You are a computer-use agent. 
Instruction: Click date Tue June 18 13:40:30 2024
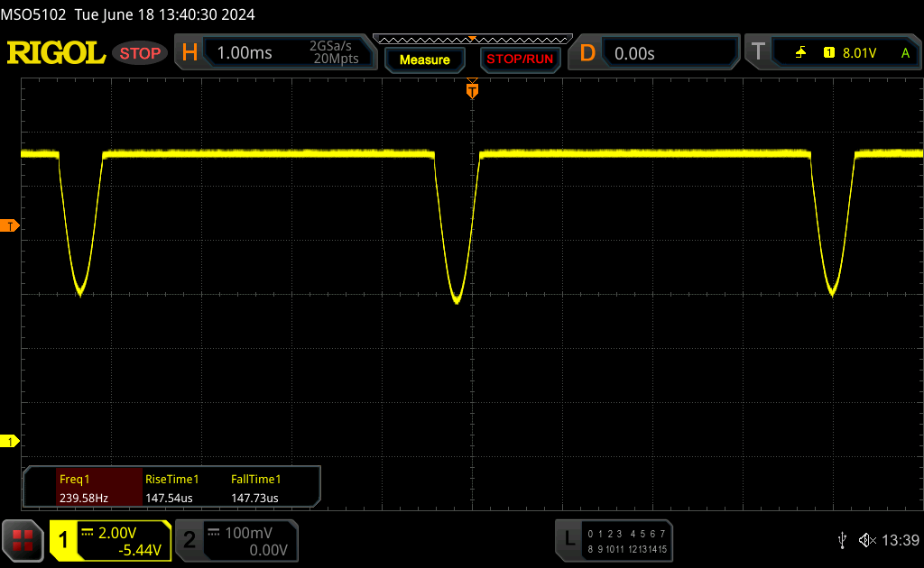tap(164, 14)
